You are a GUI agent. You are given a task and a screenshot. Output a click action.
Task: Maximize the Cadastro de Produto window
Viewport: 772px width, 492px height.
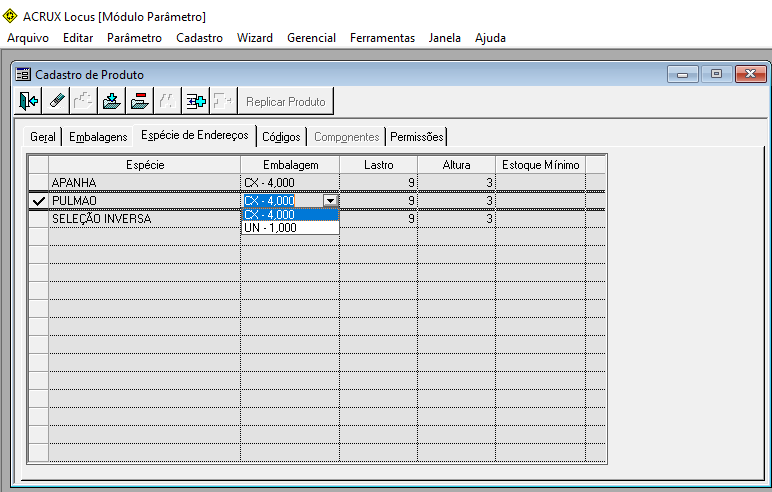pyautogui.click(x=716, y=74)
